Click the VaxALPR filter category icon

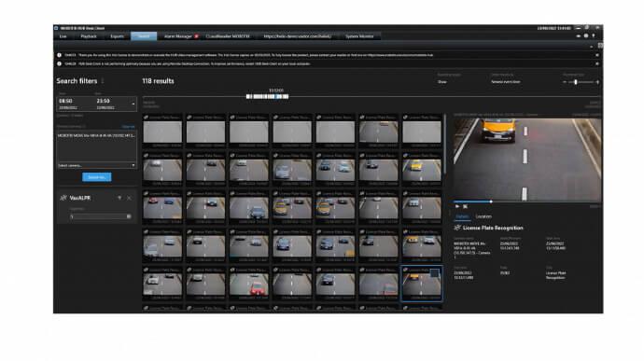pyautogui.click(x=63, y=198)
